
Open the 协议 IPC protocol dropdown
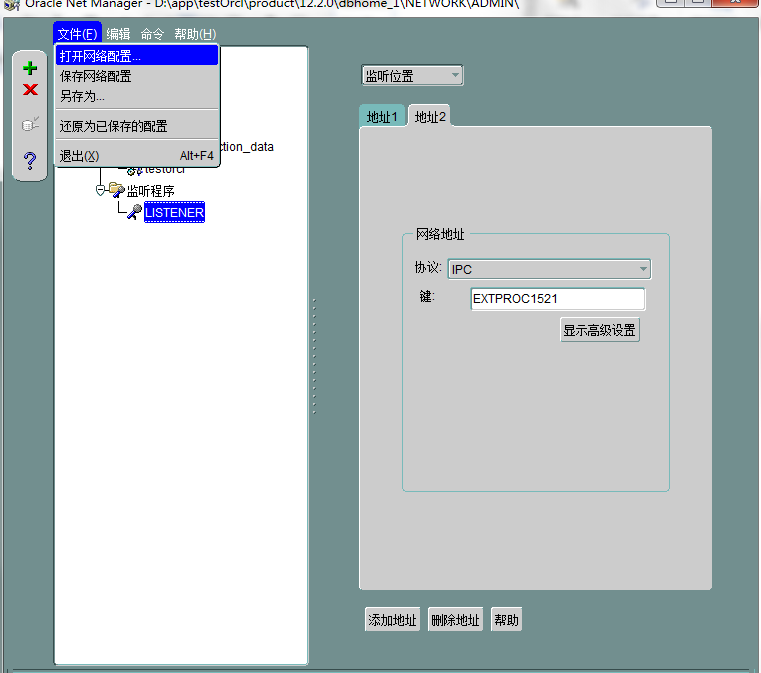point(549,269)
